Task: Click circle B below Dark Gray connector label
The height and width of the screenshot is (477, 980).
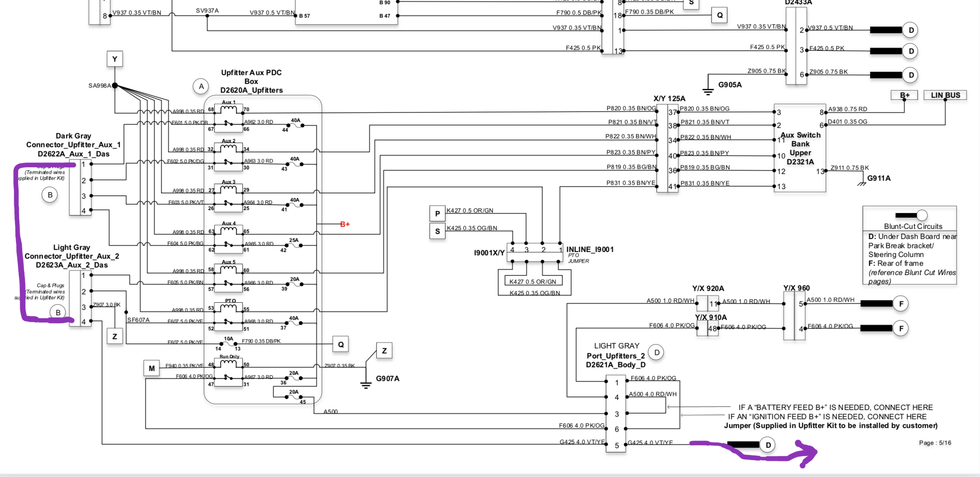Action: pos(50,195)
